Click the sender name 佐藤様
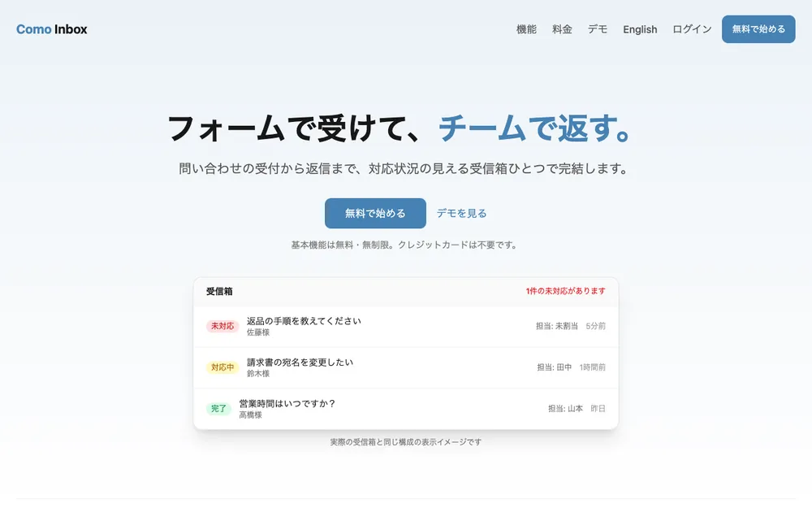The image size is (812, 508). tap(258, 332)
